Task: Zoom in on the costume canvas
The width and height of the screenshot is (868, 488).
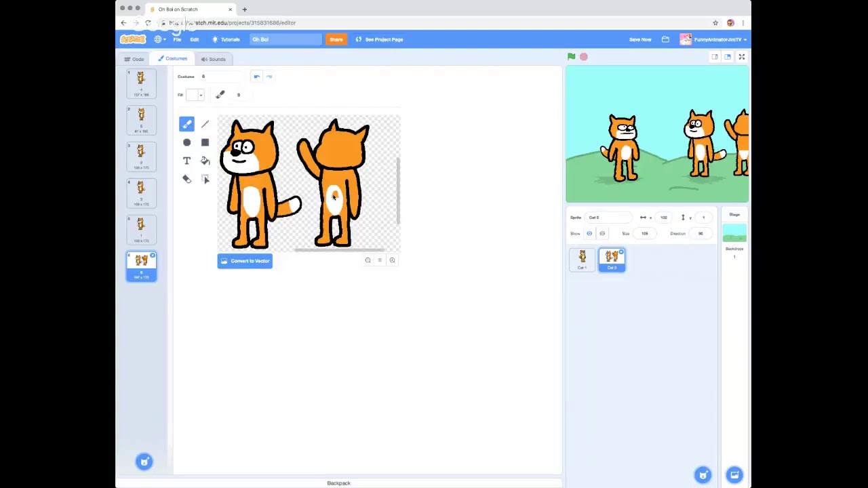Action: (x=392, y=260)
